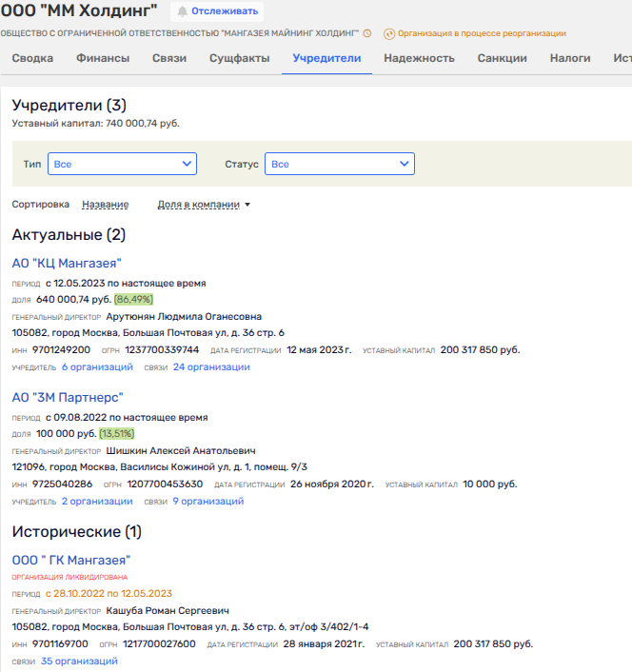
Task: Go to the Санкции tab
Action: 502,58
